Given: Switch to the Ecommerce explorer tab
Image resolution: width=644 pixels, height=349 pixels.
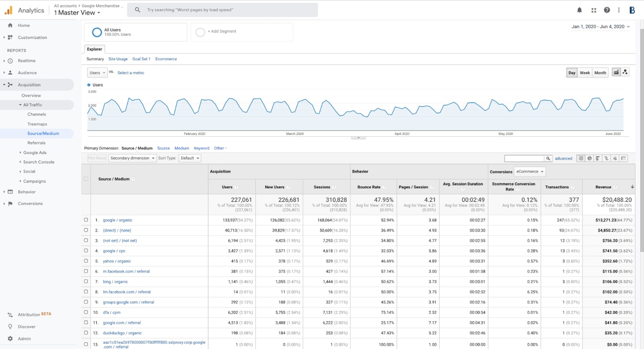Looking at the screenshot, I should (x=166, y=59).
